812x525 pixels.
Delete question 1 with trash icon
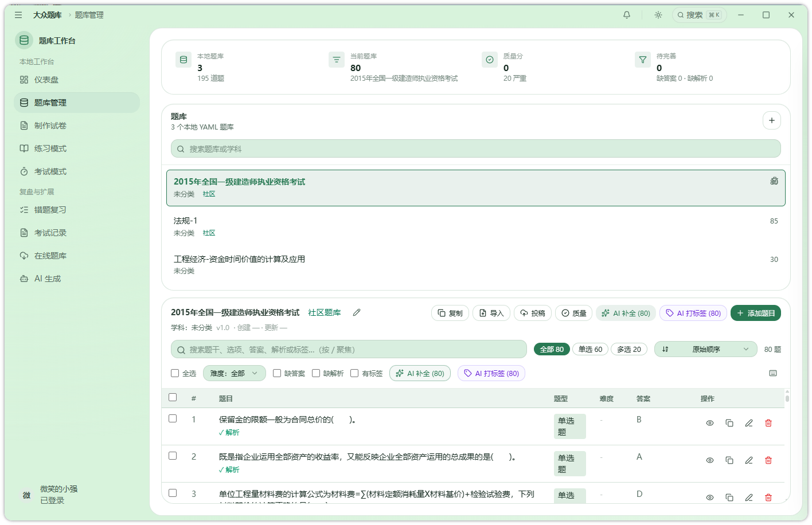tap(768, 423)
